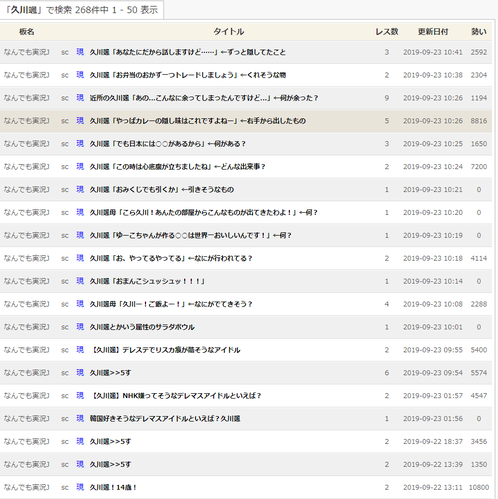Image resolution: width=498 pixels, height=499 pixels.
Task: Click sc link in 近所の久川颯 thread row
Action: point(65,98)
